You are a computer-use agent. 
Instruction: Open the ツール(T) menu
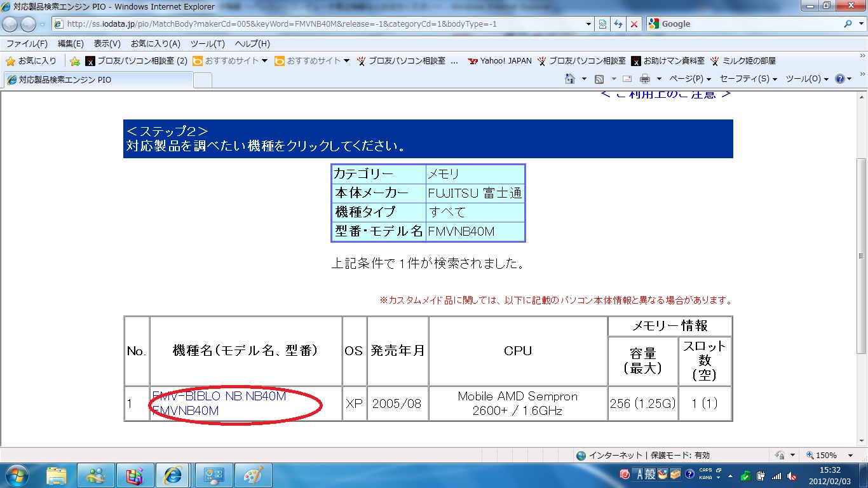point(208,44)
